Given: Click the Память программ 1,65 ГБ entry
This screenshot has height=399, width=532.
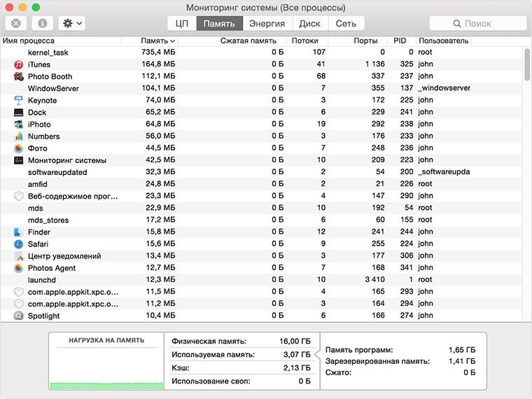Looking at the screenshot, I should point(400,350).
